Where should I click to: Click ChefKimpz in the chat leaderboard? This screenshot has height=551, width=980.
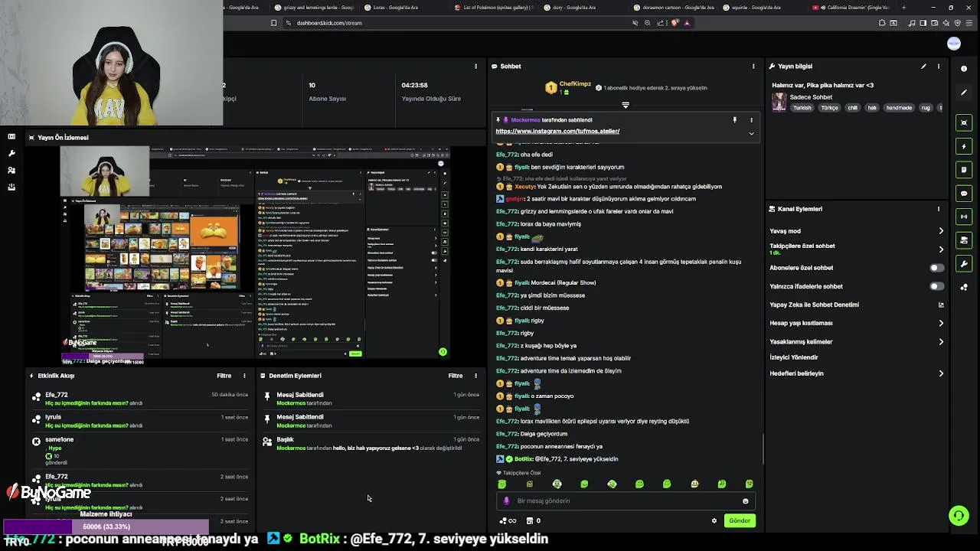click(x=575, y=84)
